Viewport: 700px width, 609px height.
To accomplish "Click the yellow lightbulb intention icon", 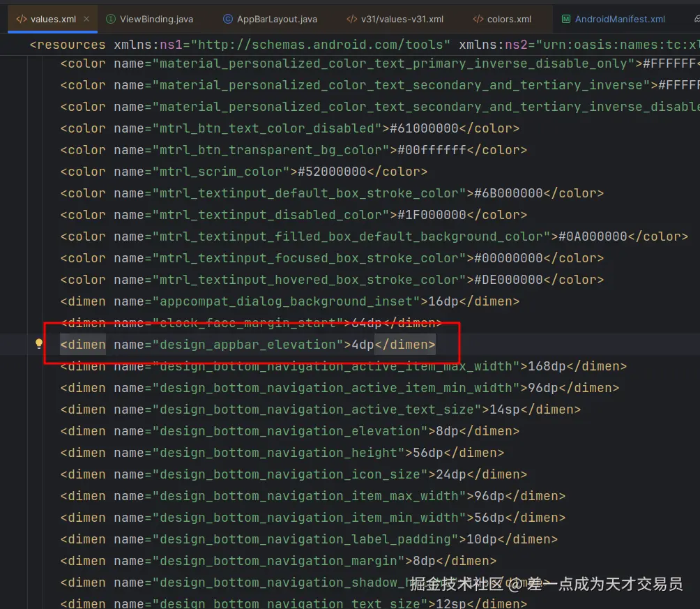I will (39, 344).
